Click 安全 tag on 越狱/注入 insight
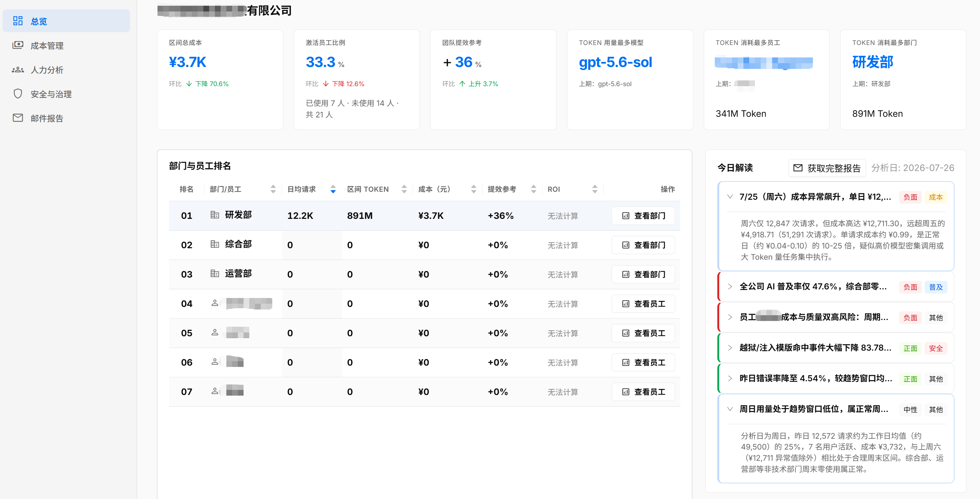The width and height of the screenshot is (980, 499). (x=935, y=348)
